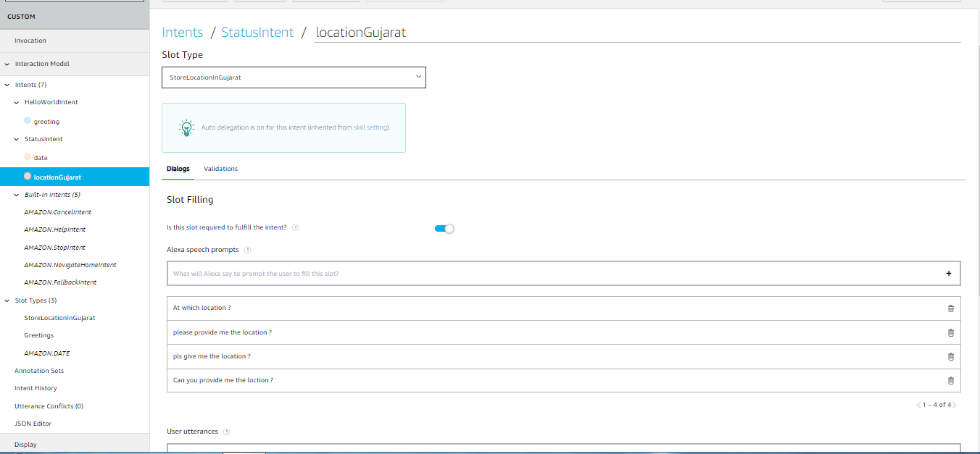The image size is (980, 454).
Task: Open the Slot Type dropdown StoreLocationInGujarat
Action: click(294, 77)
